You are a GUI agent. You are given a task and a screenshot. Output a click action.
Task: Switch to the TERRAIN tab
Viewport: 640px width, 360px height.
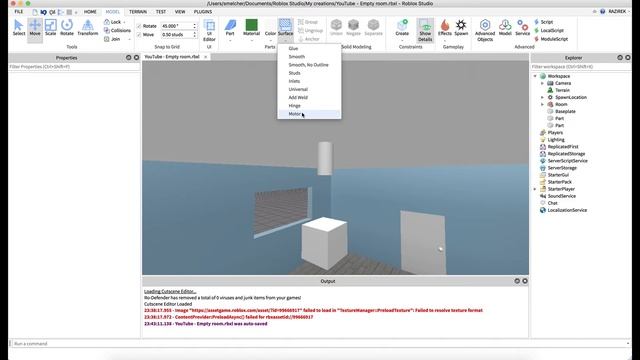pyautogui.click(x=138, y=12)
